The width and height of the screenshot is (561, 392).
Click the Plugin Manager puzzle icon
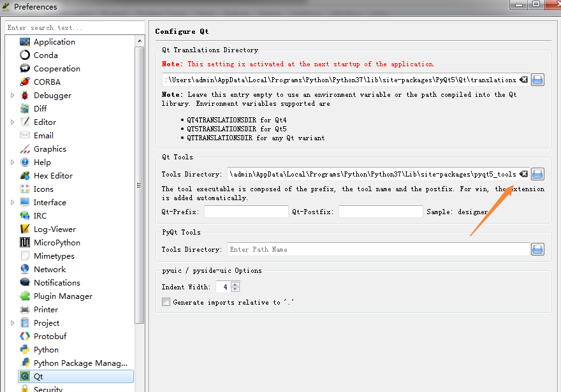[x=25, y=296]
